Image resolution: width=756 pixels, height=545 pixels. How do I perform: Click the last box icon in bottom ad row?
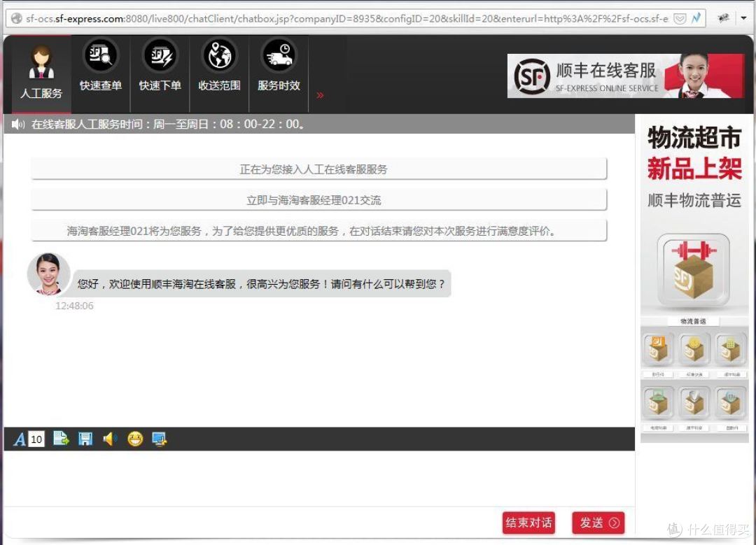[x=731, y=403]
